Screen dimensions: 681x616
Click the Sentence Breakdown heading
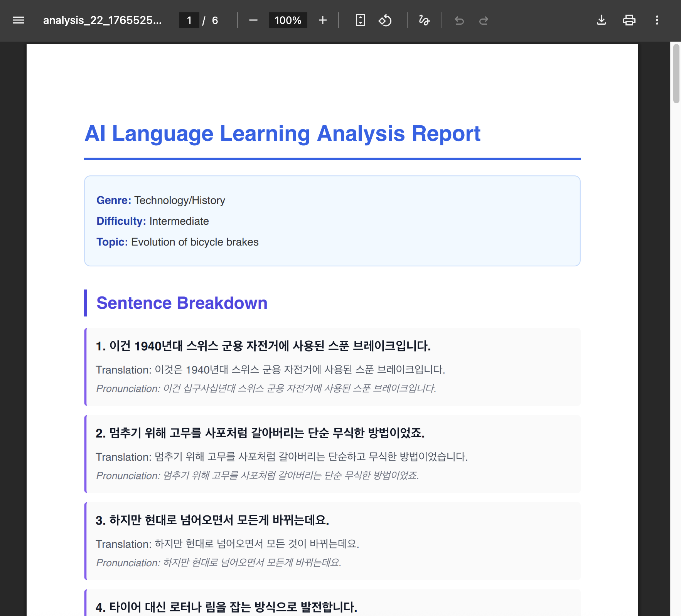(182, 303)
